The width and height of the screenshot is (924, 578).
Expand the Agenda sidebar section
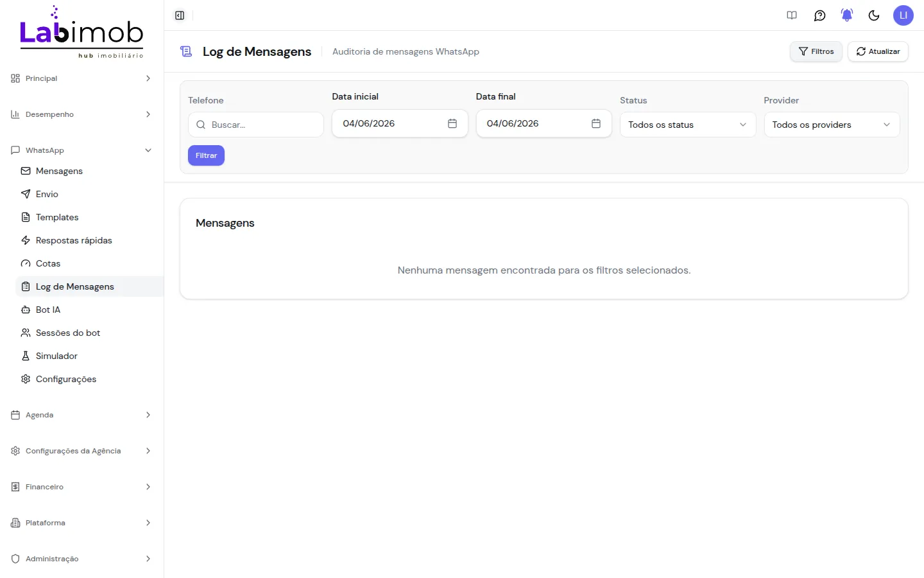[81, 415]
